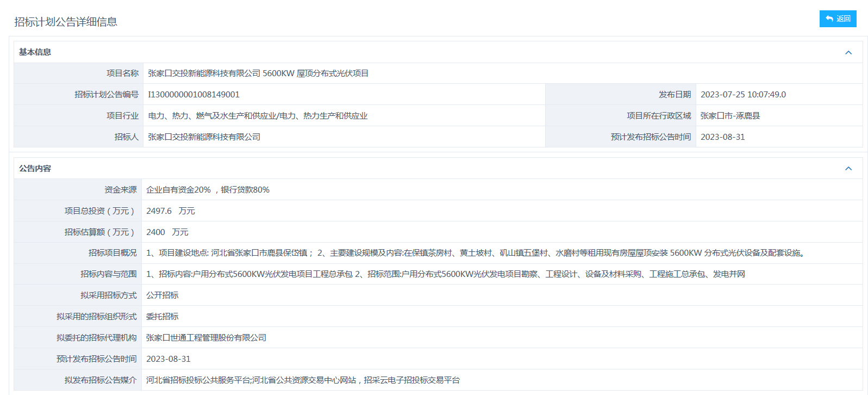Click the 公开招标 value
Viewport: 868px width, 395px height.
[162, 295]
